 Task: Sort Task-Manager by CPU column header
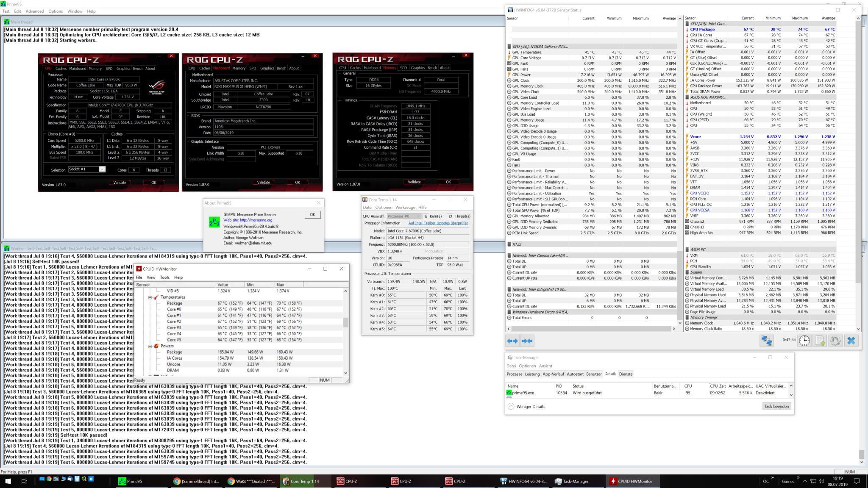click(688, 386)
